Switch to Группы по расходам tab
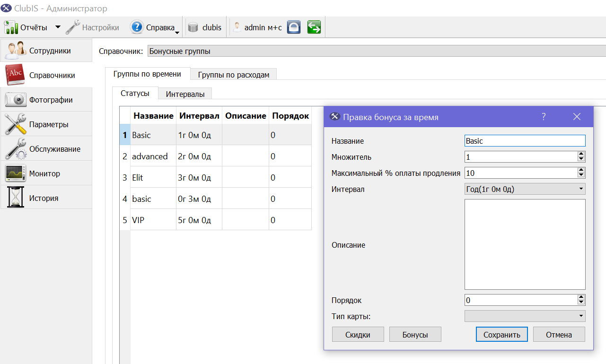Screen dimensions: 606x364 pyautogui.click(x=234, y=75)
